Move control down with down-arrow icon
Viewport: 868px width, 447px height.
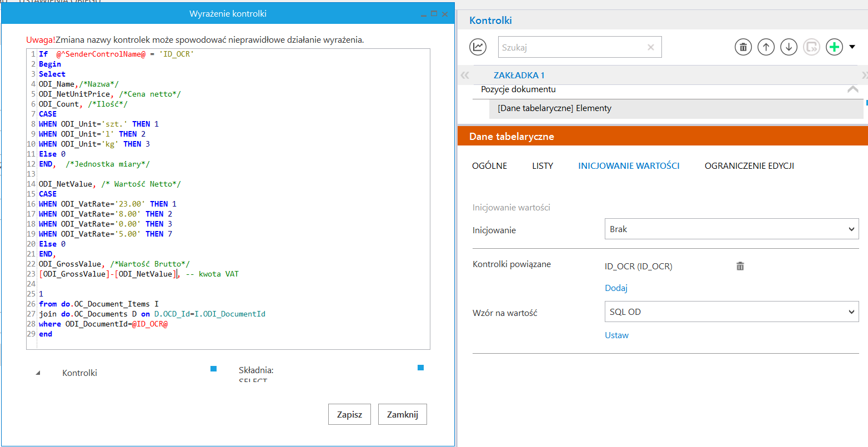[x=789, y=47]
